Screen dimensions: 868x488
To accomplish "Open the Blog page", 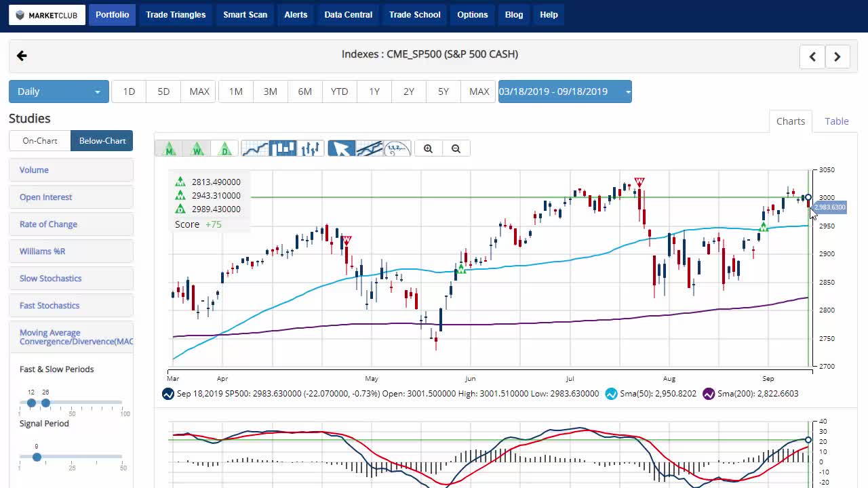I will pos(514,15).
